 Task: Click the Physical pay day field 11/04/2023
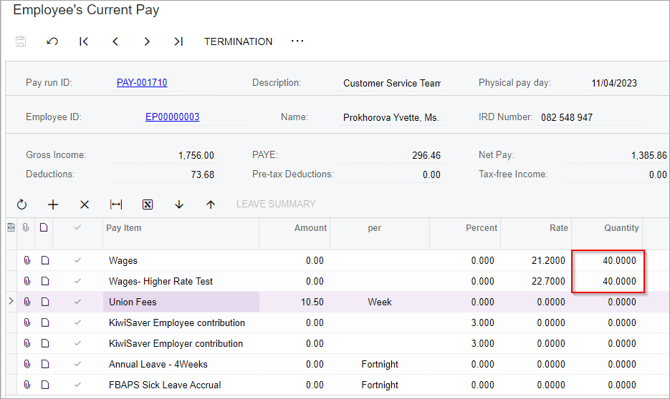pyautogui.click(x=614, y=83)
